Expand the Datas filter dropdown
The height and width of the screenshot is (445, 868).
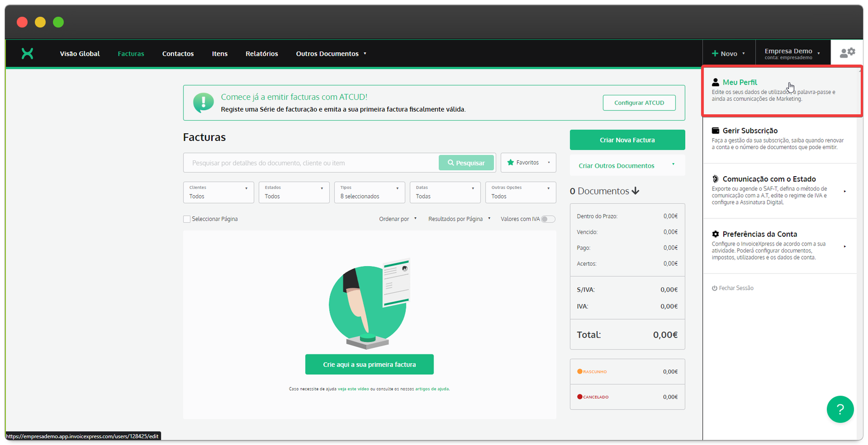(445, 192)
